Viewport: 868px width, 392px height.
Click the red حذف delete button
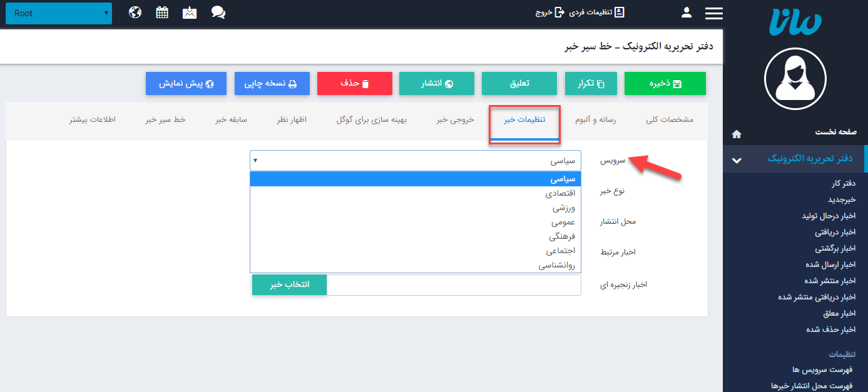click(354, 83)
